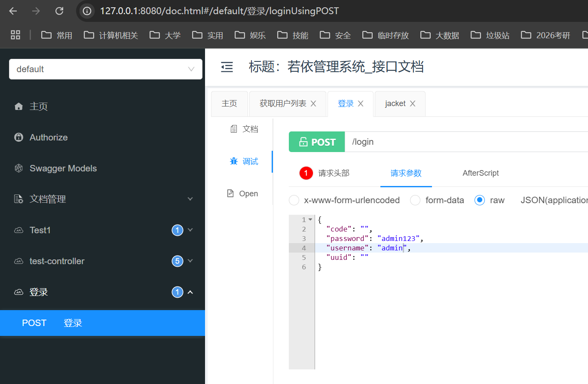
Task: Click the bug icon for 调试 debug
Action: (234, 162)
